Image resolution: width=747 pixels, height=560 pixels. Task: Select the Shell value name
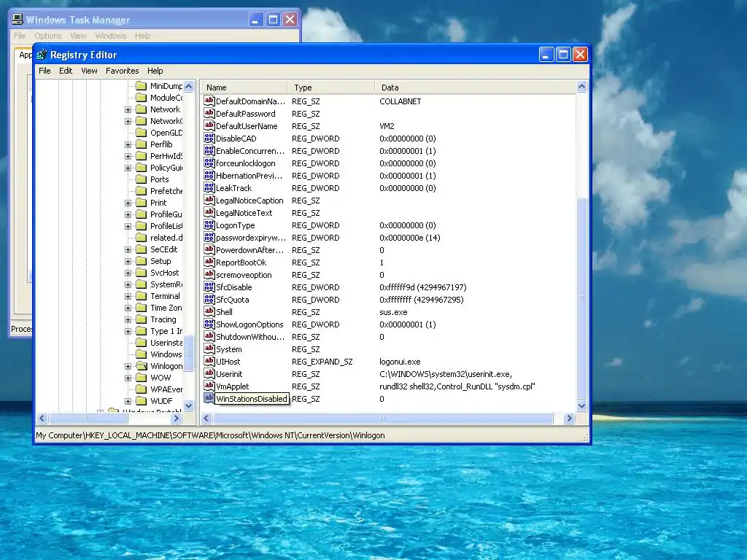tap(224, 312)
